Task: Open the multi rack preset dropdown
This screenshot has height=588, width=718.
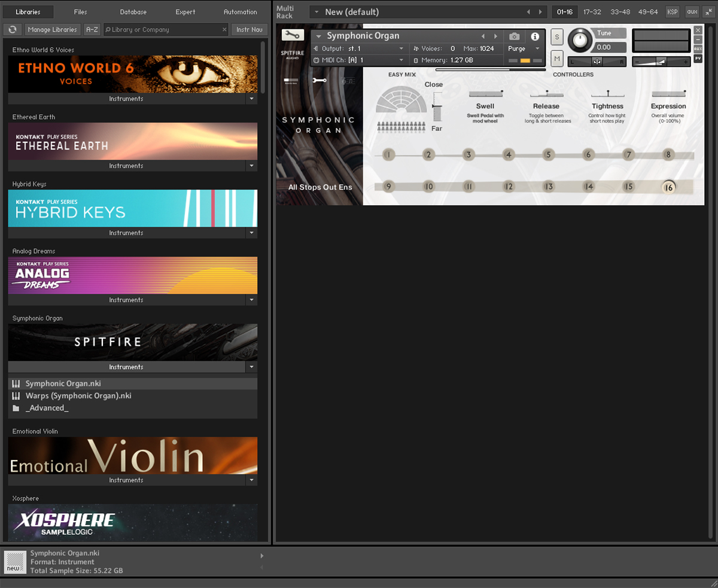Action: pos(315,12)
